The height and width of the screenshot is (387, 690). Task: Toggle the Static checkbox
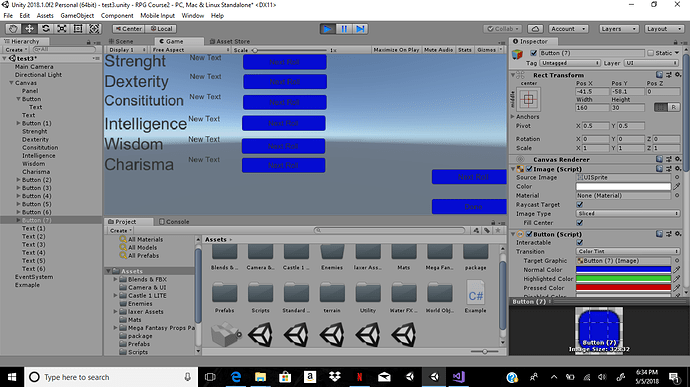point(650,53)
